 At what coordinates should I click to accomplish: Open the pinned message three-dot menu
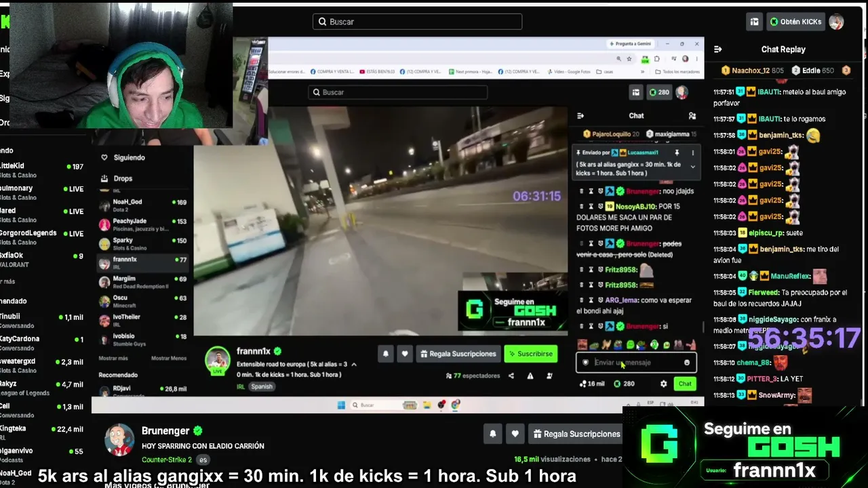coord(692,152)
